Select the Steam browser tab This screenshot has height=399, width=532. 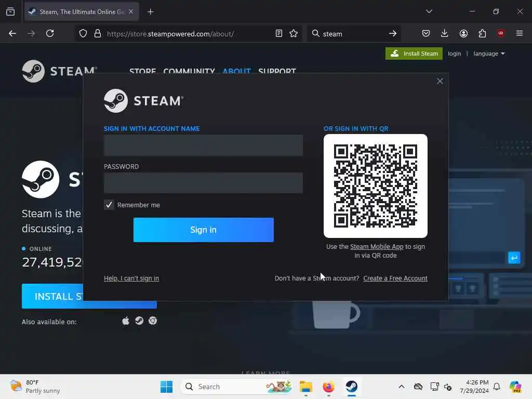(x=82, y=11)
